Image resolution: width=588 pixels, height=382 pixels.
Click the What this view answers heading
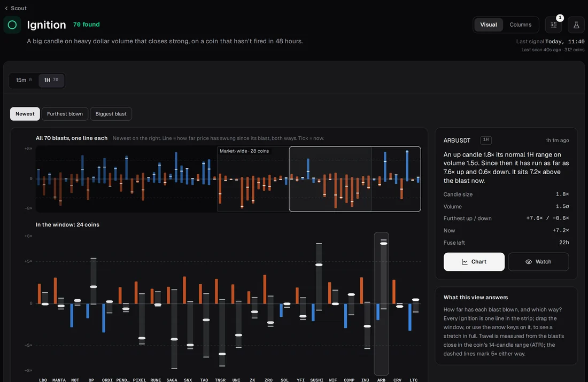pyautogui.click(x=476, y=297)
